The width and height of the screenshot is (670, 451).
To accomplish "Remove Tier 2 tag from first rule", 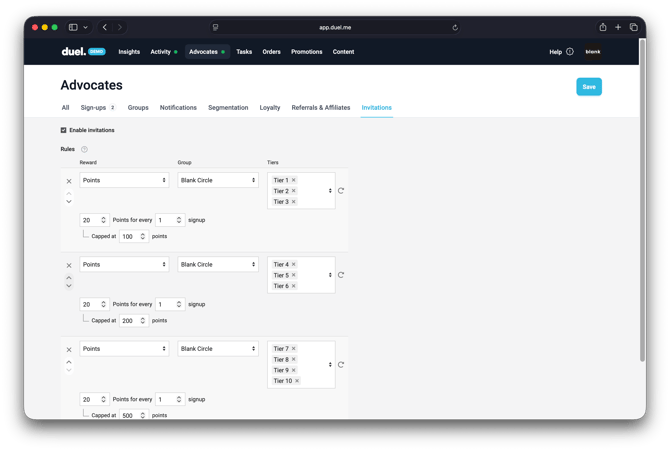I will click(x=294, y=191).
